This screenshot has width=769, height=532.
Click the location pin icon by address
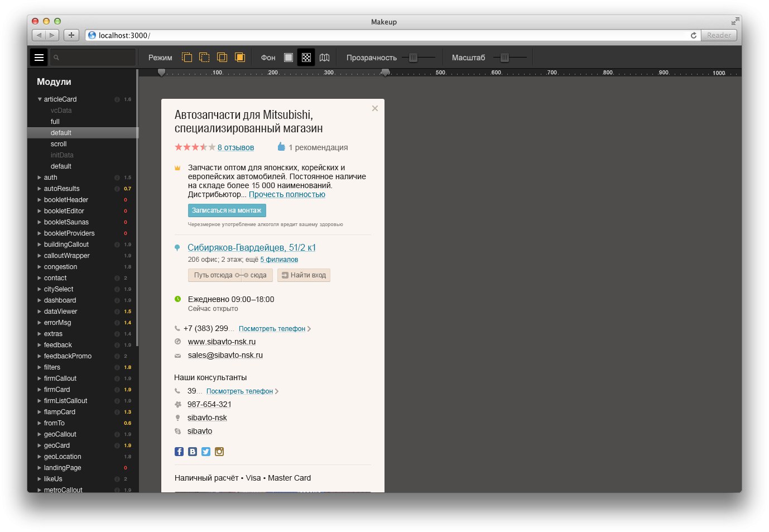pyautogui.click(x=177, y=248)
